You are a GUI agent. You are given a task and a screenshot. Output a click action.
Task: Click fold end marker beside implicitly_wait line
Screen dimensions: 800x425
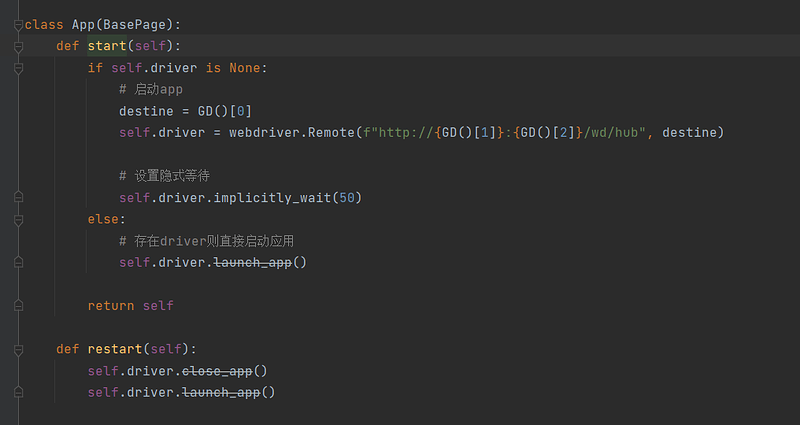click(18, 198)
